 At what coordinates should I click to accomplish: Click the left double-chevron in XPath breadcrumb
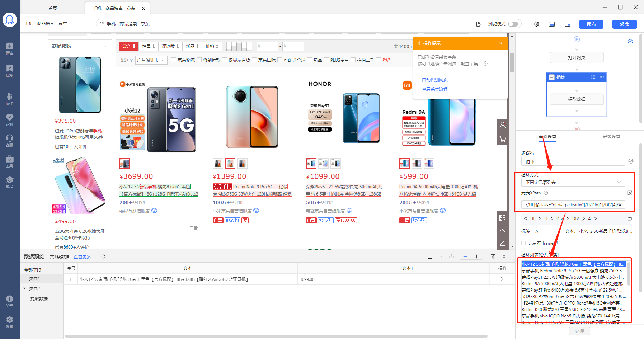(x=526, y=218)
